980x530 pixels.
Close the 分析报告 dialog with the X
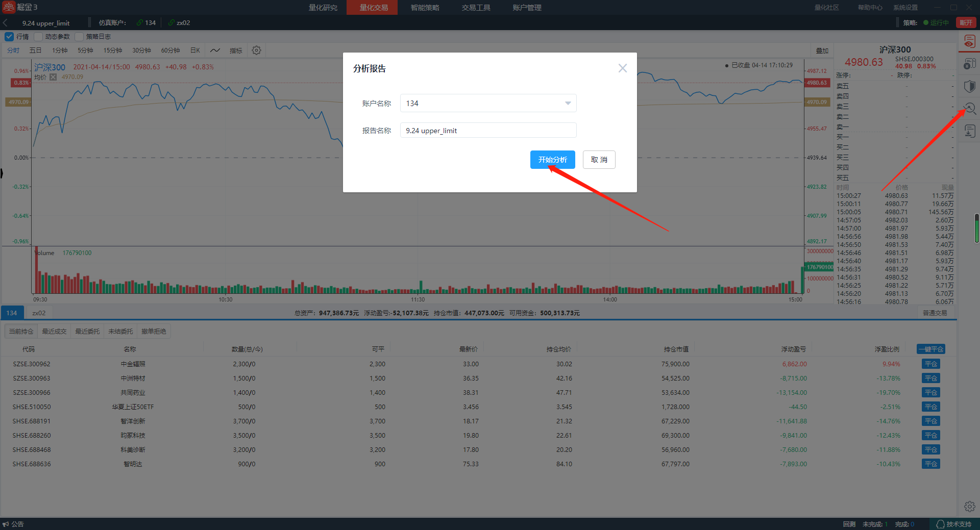[622, 68]
